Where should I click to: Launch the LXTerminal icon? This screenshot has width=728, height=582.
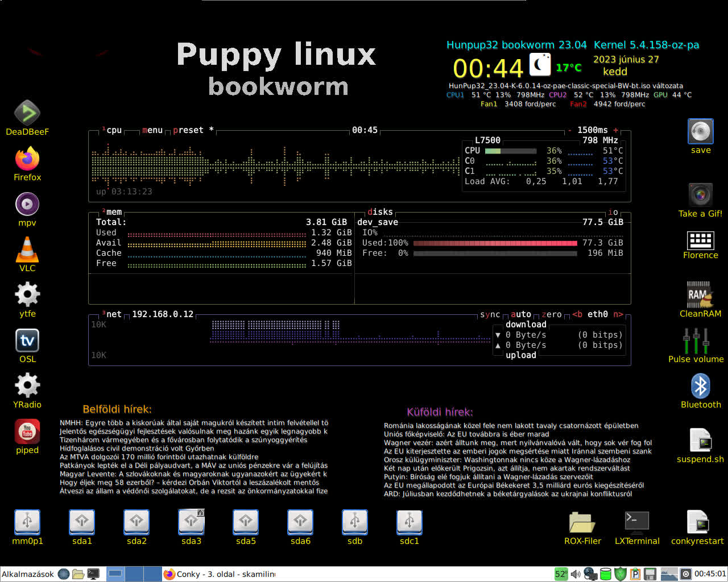click(637, 522)
